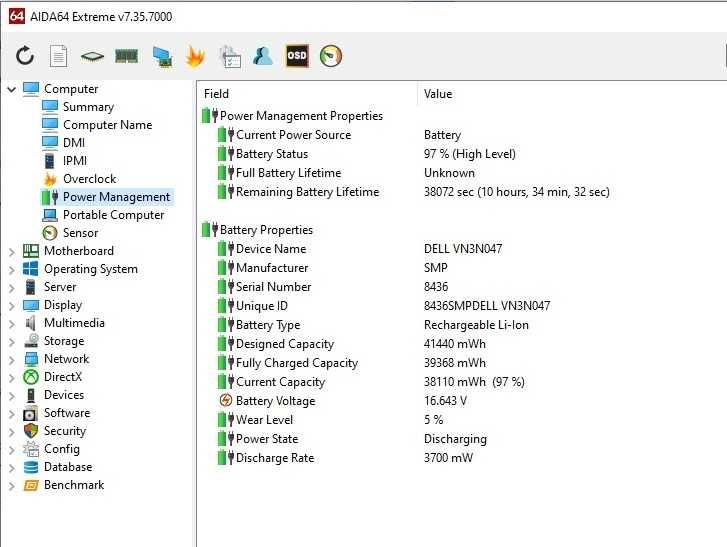
Task: Click the Storage drive icon in tree
Action: coord(31,341)
